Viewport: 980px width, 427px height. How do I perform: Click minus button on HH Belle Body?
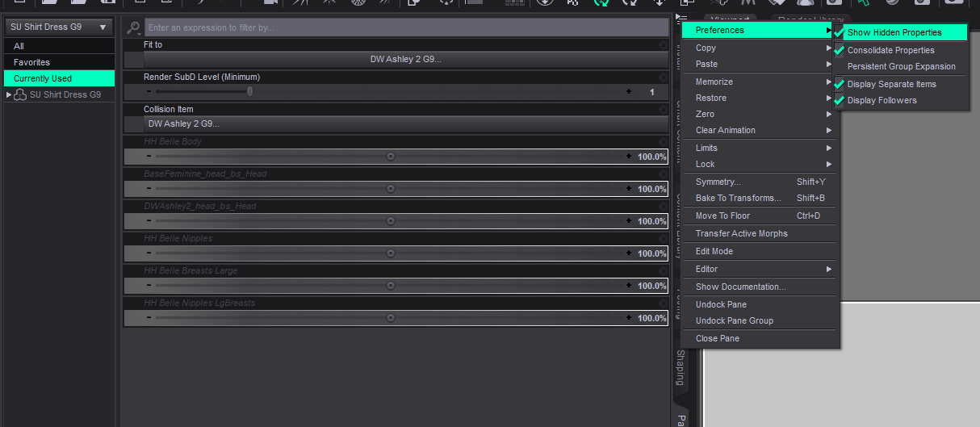(x=149, y=157)
